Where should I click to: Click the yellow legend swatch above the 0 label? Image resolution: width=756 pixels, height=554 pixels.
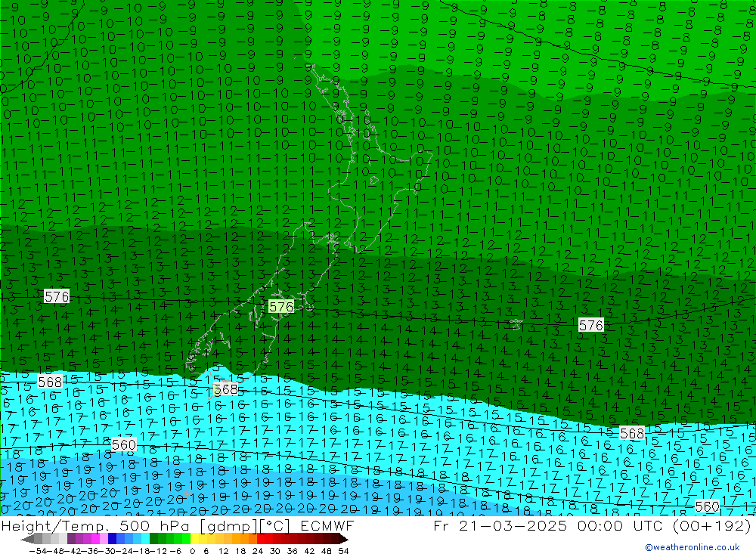pos(194,539)
